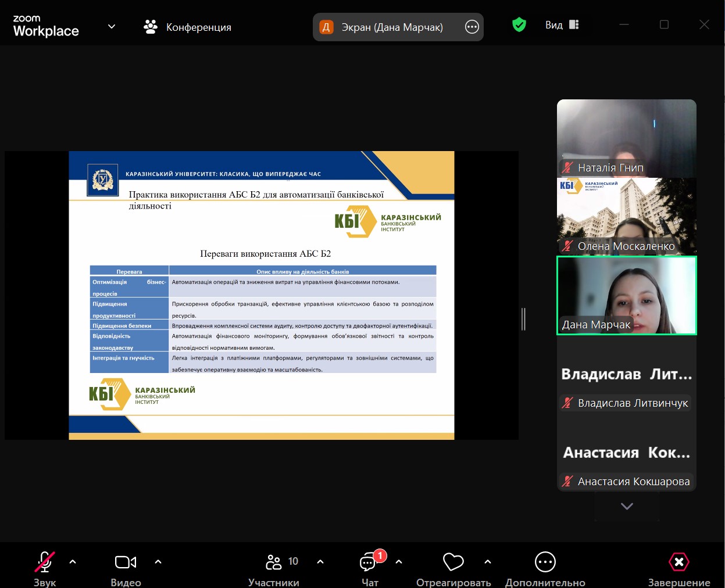Select the Экран (Дана Марчак) shared screen tab

coord(398,27)
